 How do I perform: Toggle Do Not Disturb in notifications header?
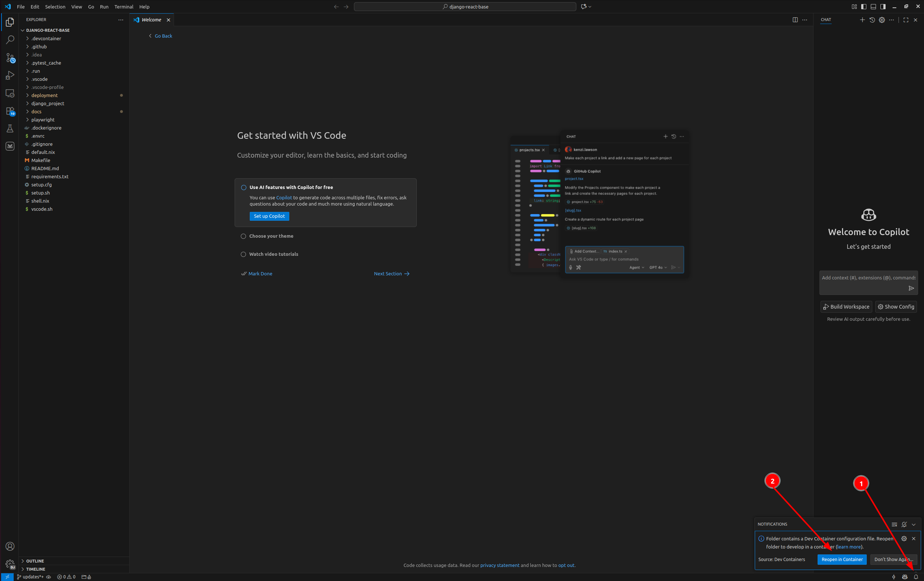[904, 524]
